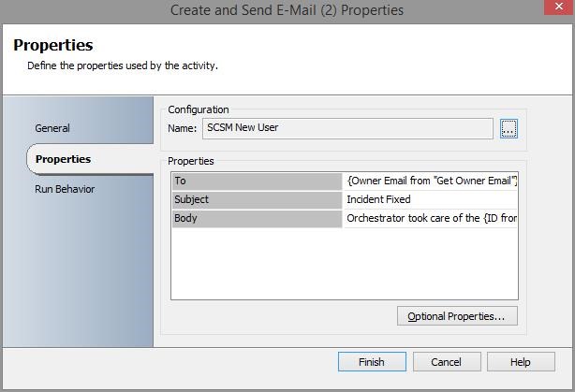The image size is (575, 392).
Task: Open Optional Properties dialog
Action: point(457,316)
